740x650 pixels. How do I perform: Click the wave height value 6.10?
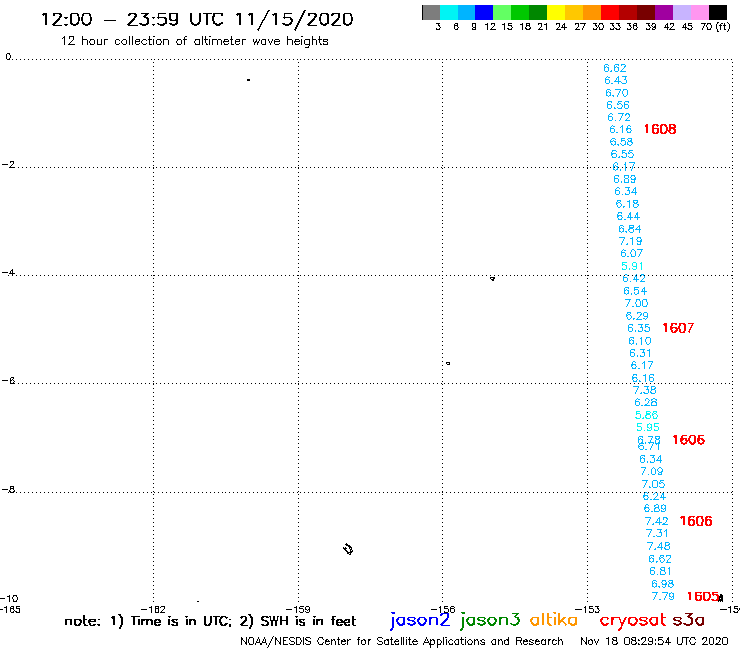click(639, 341)
